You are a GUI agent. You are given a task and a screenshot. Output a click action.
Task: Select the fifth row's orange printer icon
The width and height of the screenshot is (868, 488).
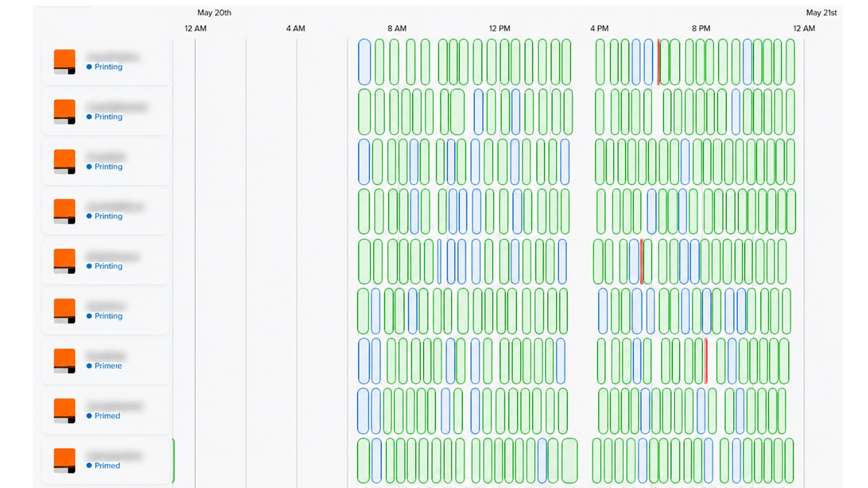[x=65, y=261]
